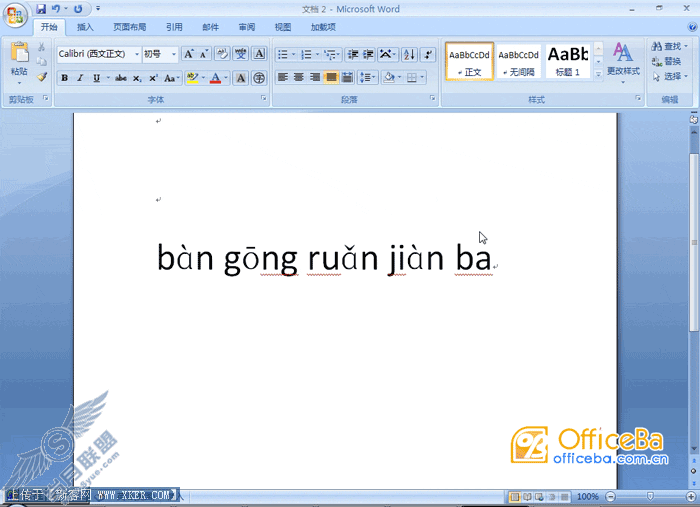Open the line spacing dropdown
Screen dimensions: 700x507
click(x=368, y=78)
